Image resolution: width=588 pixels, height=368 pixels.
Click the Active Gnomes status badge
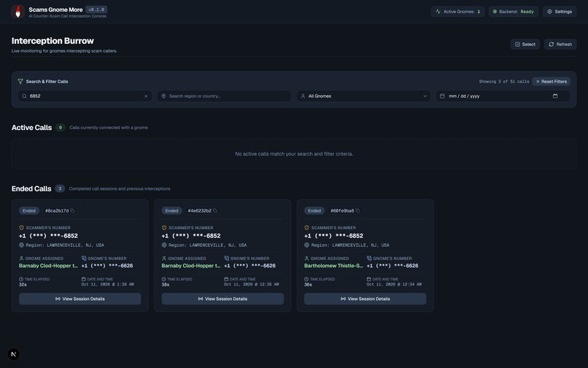pos(457,12)
